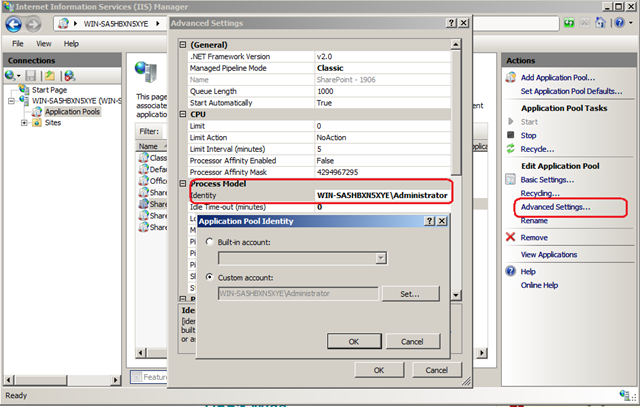Image resolution: width=640 pixels, height=407 pixels.
Task: Click scroll down arrow in Advanced Settings grid
Action: 456,294
